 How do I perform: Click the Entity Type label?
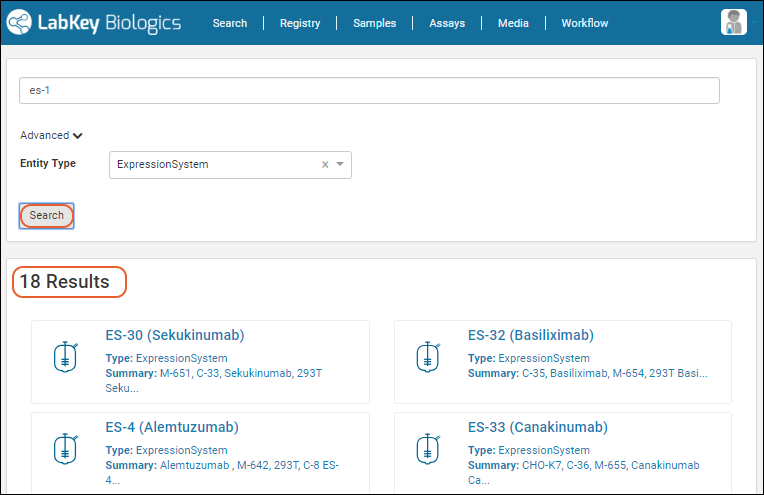pos(48,163)
